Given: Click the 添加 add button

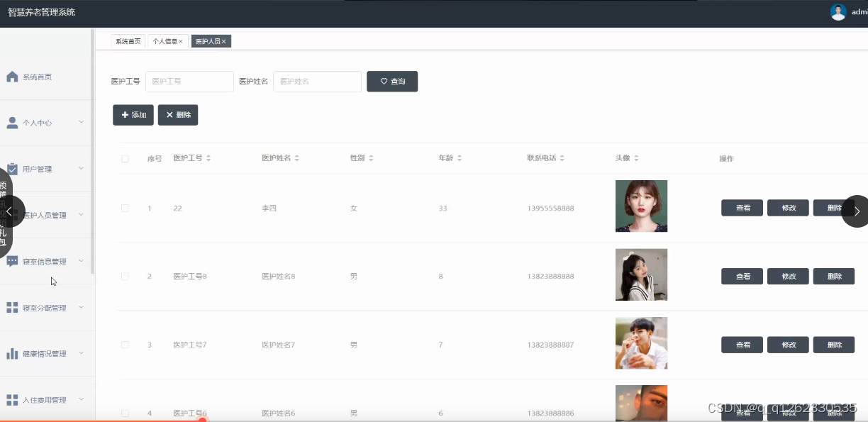Looking at the screenshot, I should pyautogui.click(x=133, y=114).
